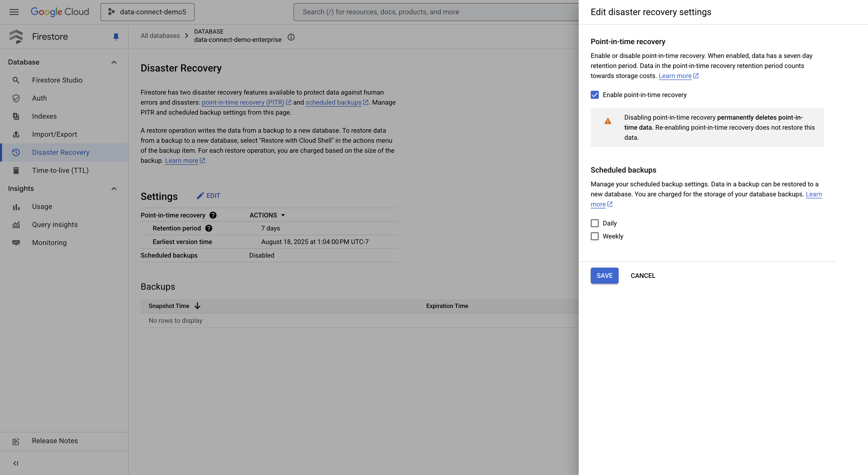
Task: Open Firestore Studio page
Action: point(57,80)
